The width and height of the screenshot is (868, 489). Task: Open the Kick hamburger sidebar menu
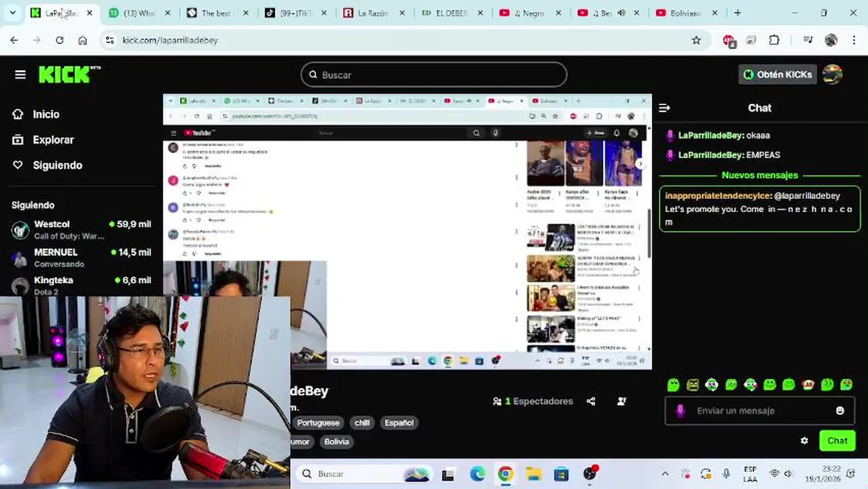coord(20,75)
